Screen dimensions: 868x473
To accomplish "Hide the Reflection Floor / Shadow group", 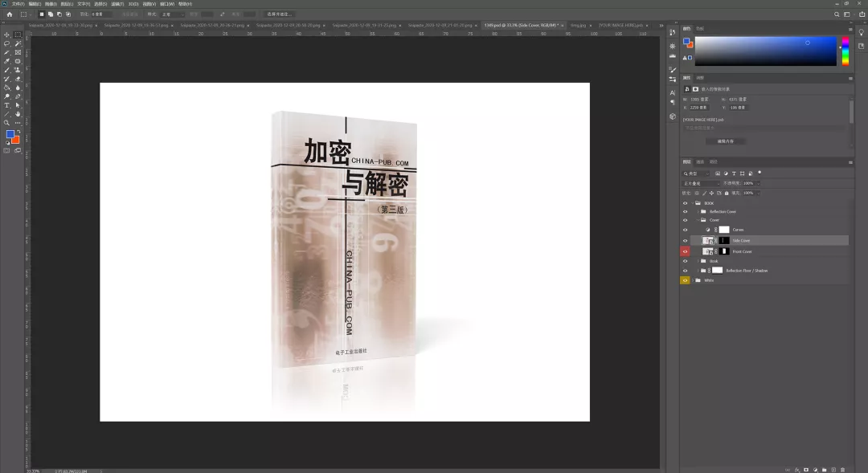I will pos(685,271).
